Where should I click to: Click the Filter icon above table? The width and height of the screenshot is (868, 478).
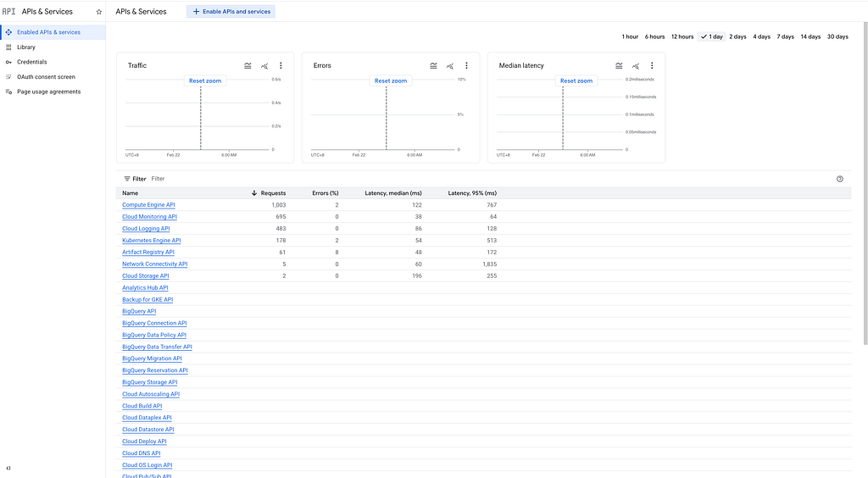click(127, 179)
